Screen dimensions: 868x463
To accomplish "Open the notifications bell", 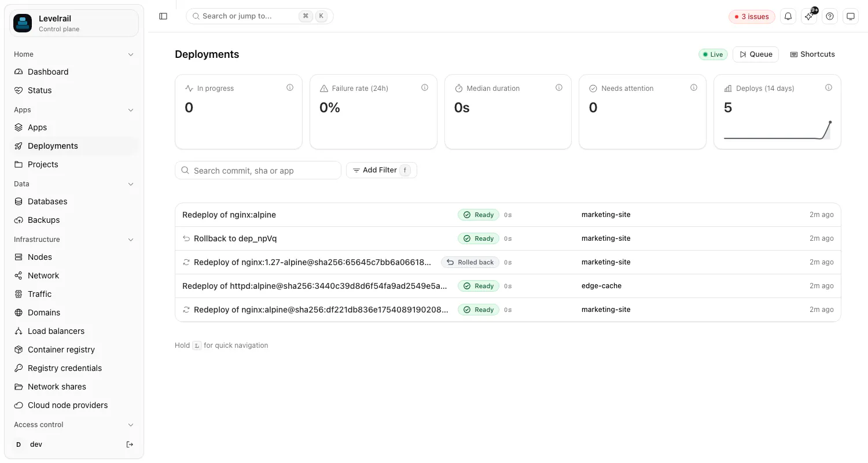I will point(788,16).
